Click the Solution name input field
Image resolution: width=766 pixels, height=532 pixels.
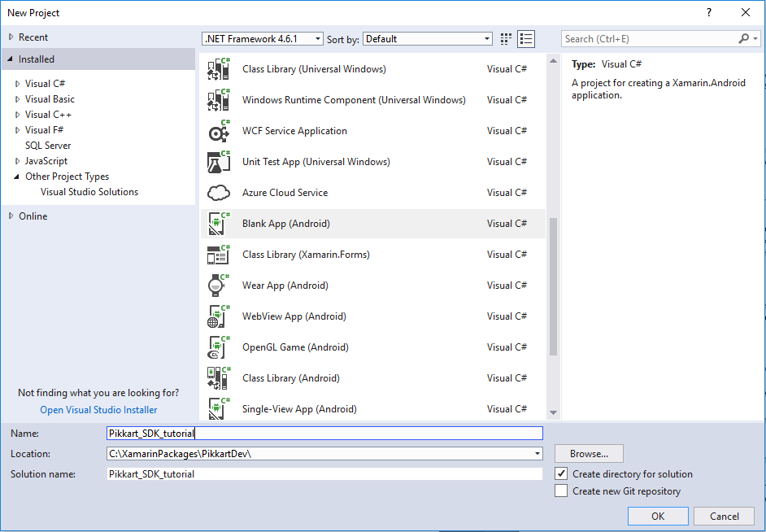click(x=324, y=474)
